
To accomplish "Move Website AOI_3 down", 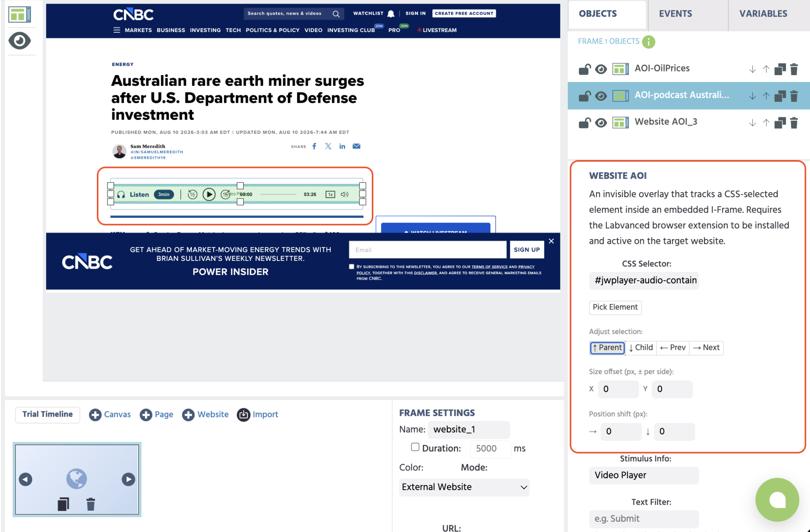I will point(752,123).
